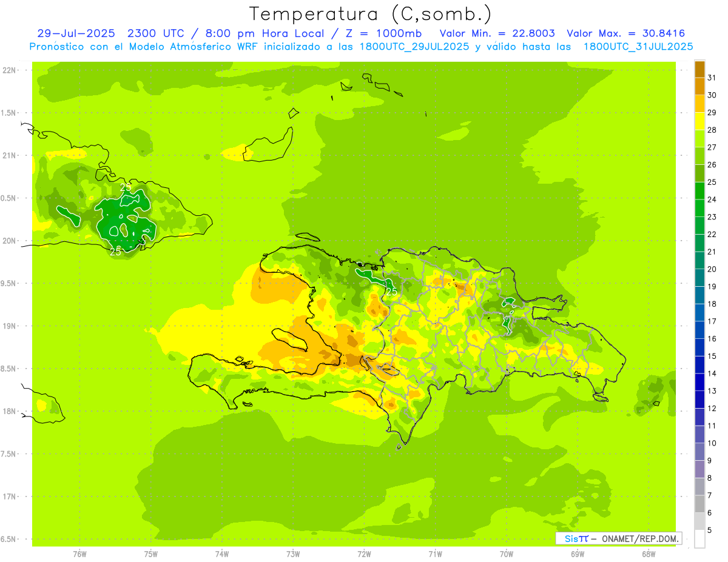The image size is (728, 562).
Task: Click the '2300 UTC' time text
Action: [156, 33]
